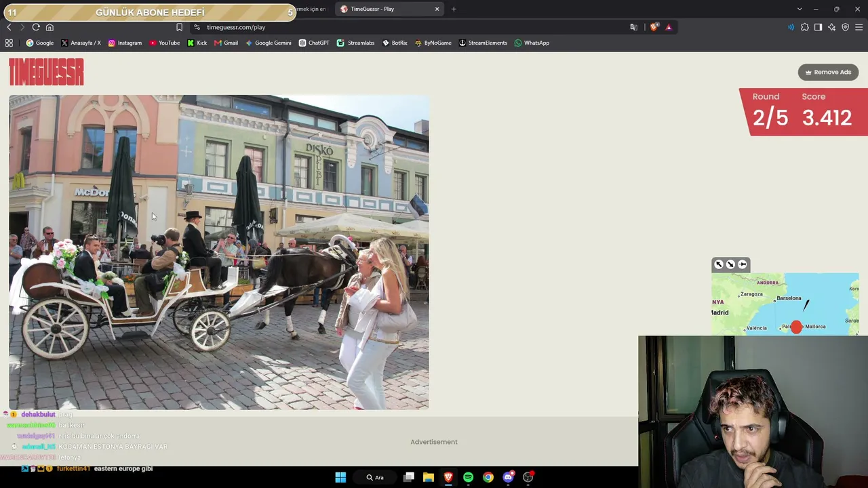Open File Explorer from the taskbar
This screenshot has height=488, width=868.
point(429,477)
